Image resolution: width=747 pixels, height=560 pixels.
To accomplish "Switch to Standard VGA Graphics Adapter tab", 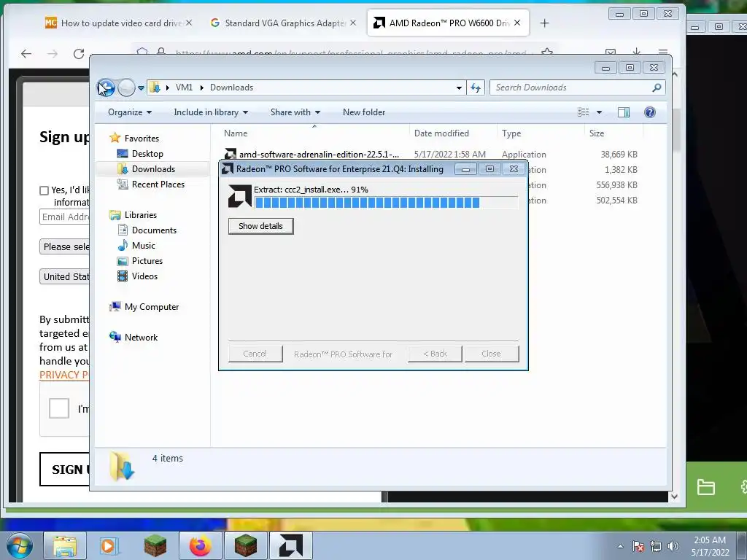I will 283,23.
